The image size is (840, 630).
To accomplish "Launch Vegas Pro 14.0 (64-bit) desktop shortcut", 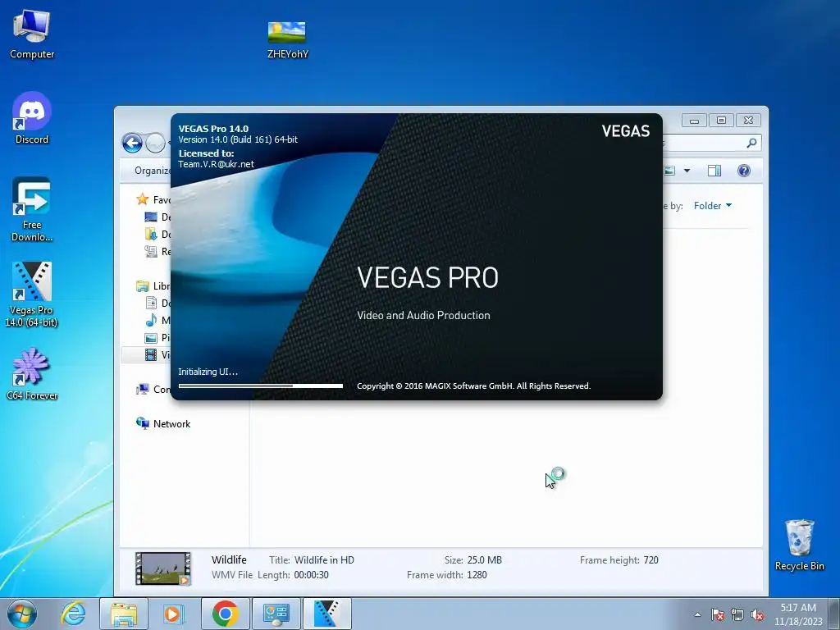I will 32,294.
